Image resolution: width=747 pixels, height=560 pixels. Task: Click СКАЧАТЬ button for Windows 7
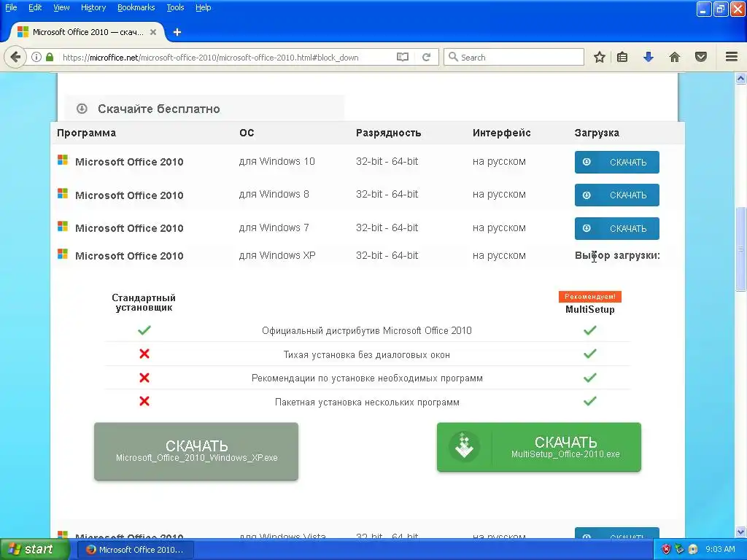click(x=617, y=228)
